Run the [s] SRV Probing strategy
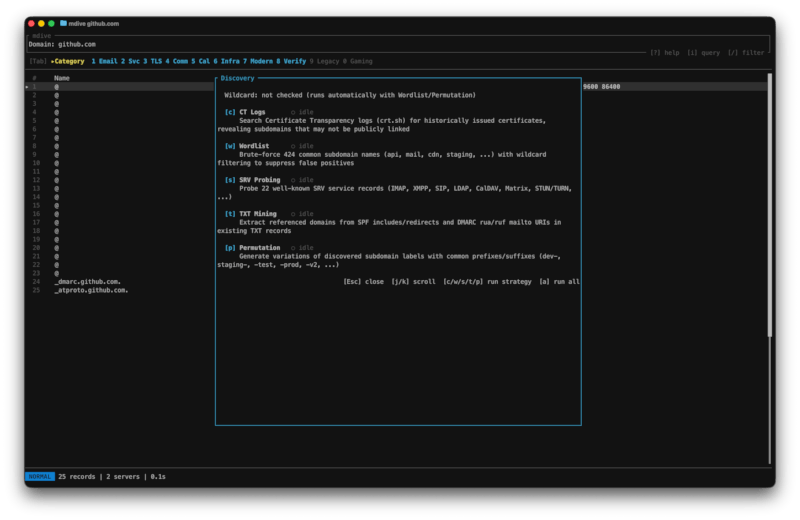800x520 pixels. [x=253, y=180]
